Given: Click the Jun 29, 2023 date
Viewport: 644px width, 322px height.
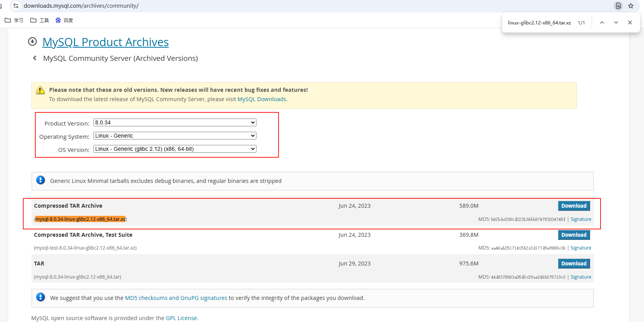Looking at the screenshot, I should (x=355, y=263).
